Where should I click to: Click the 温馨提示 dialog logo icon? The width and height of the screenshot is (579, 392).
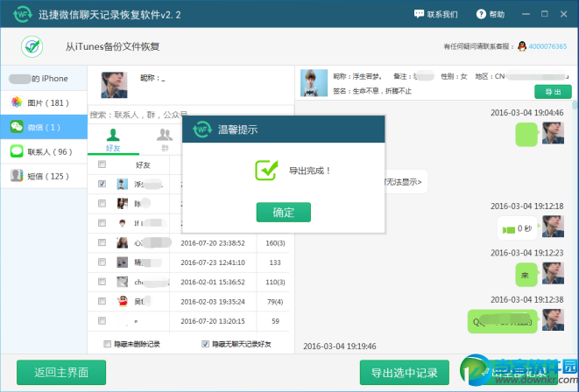pyautogui.click(x=202, y=129)
